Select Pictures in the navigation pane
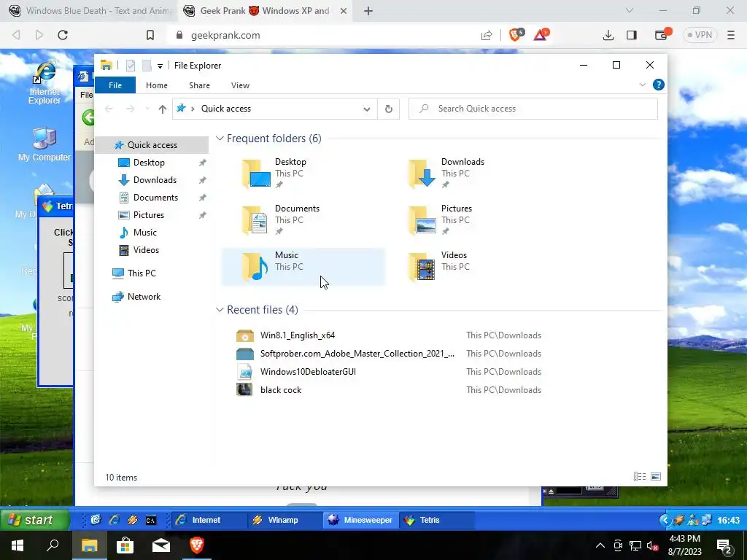Image resolution: width=747 pixels, height=560 pixels. (148, 215)
